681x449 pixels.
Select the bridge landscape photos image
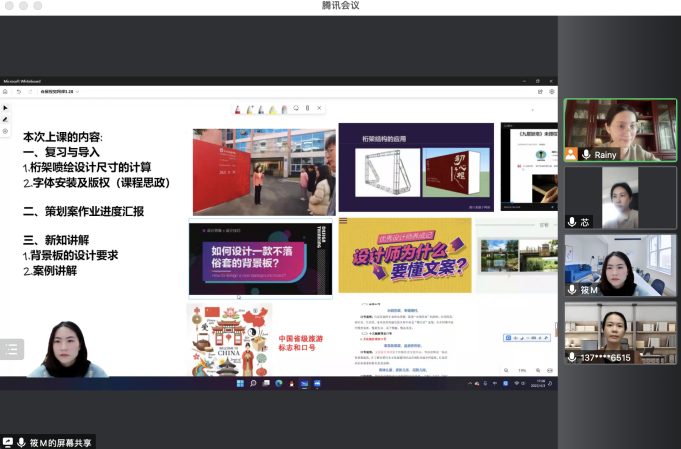516,256
